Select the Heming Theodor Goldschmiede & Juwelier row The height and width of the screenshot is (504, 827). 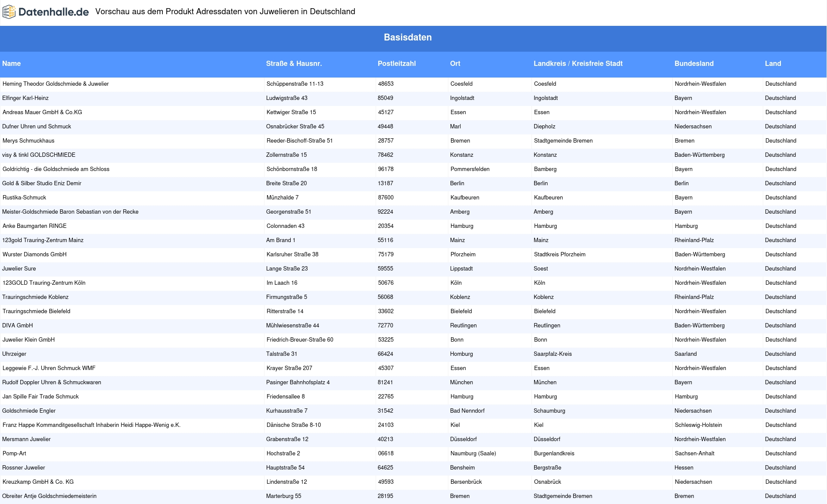(x=56, y=84)
